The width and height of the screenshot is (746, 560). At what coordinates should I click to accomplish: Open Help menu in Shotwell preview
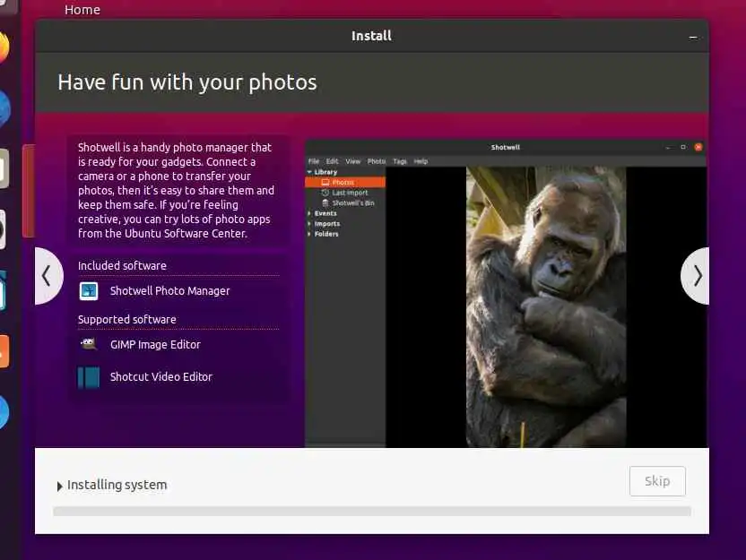pos(421,161)
